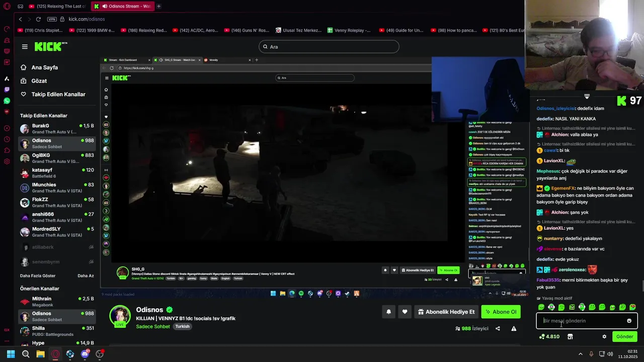
Task: Open File Explorer from taskbar
Action: coord(40,354)
